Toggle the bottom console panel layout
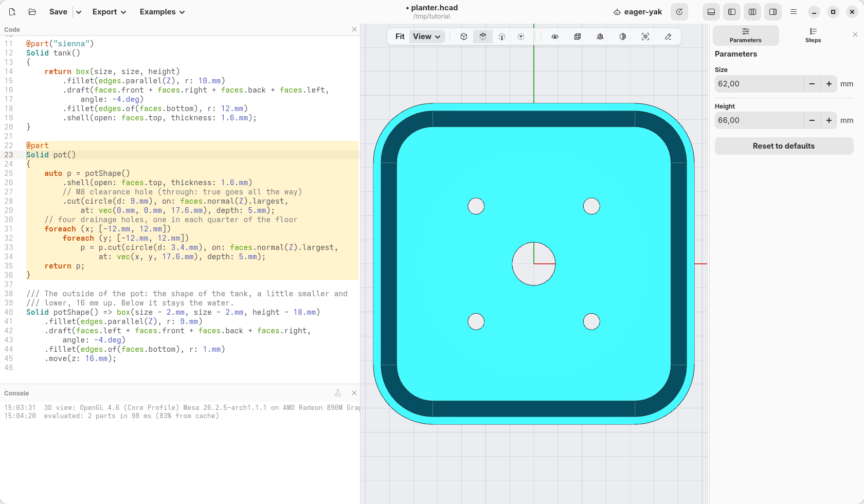The image size is (864, 504). point(711,12)
